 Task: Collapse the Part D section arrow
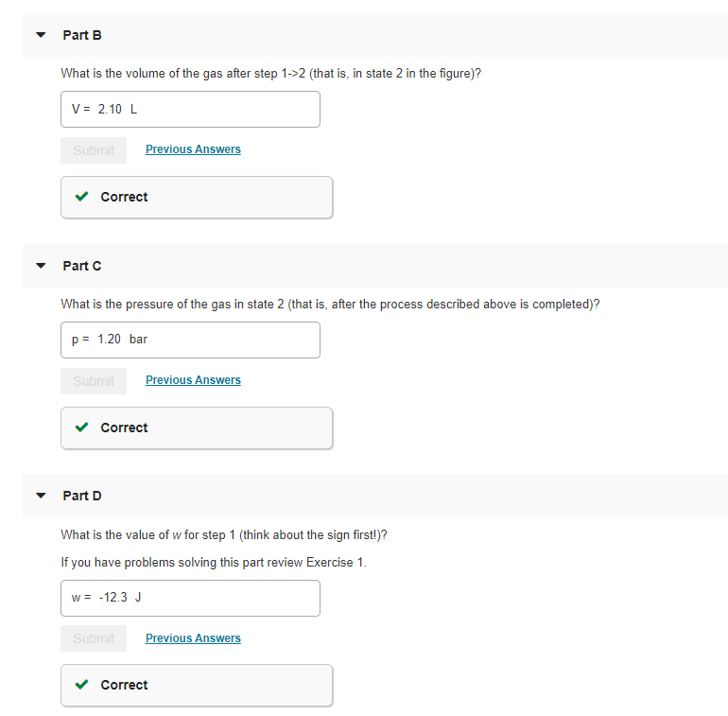pyautogui.click(x=41, y=496)
